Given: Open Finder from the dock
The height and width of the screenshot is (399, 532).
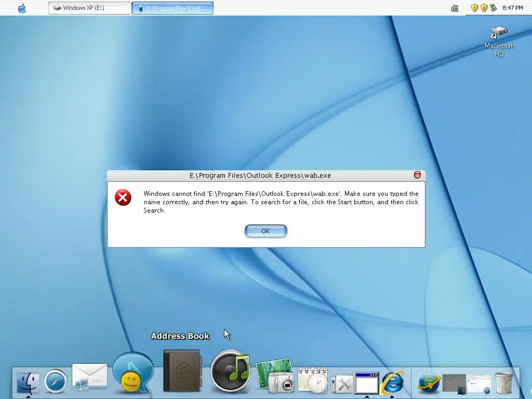Looking at the screenshot, I should point(28,382).
